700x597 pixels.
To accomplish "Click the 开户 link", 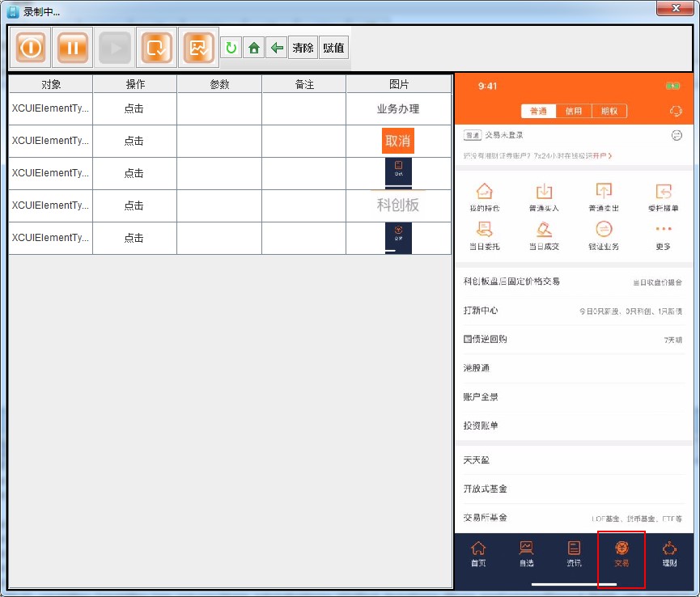I will [x=601, y=155].
